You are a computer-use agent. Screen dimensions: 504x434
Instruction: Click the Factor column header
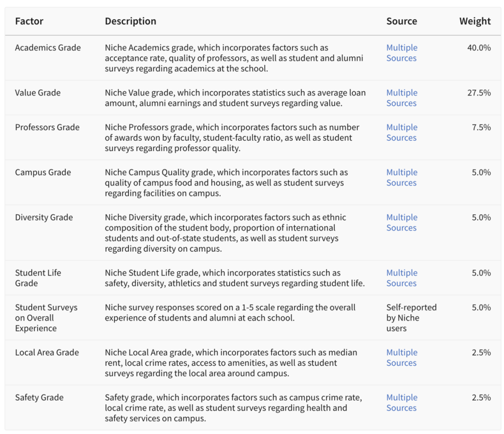tap(29, 21)
